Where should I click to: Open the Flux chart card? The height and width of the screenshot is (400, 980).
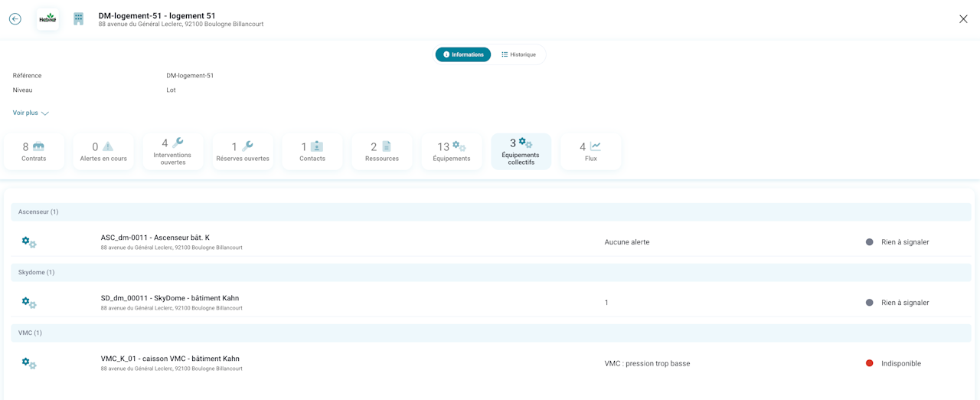pos(591,152)
